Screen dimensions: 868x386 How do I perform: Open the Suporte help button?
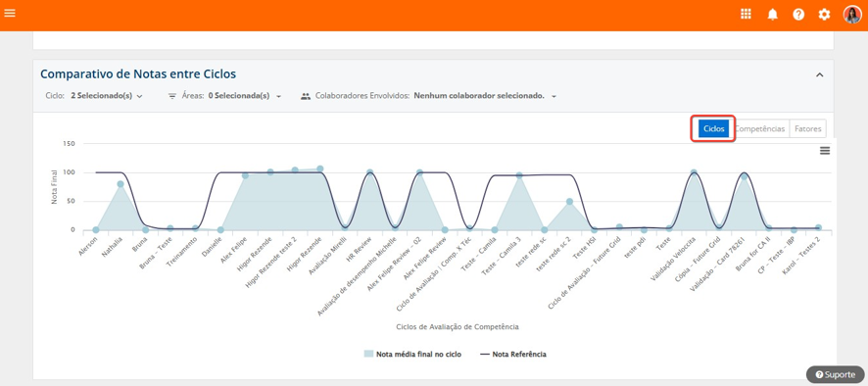click(x=835, y=375)
